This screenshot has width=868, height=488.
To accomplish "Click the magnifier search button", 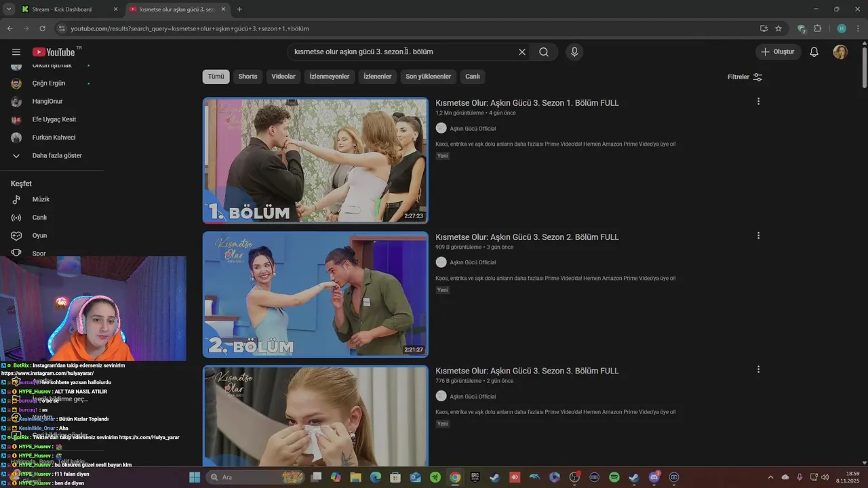I will coord(544,52).
